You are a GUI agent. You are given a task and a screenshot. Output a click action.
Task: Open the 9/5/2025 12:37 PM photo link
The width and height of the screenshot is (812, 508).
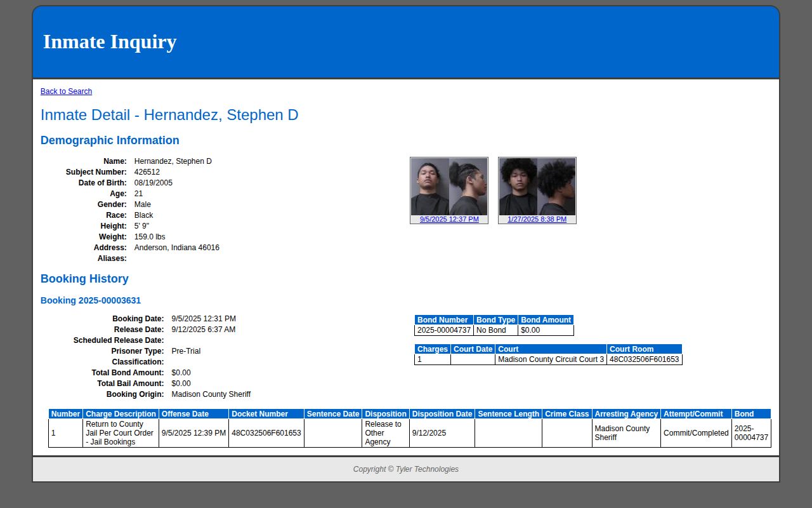(x=449, y=219)
